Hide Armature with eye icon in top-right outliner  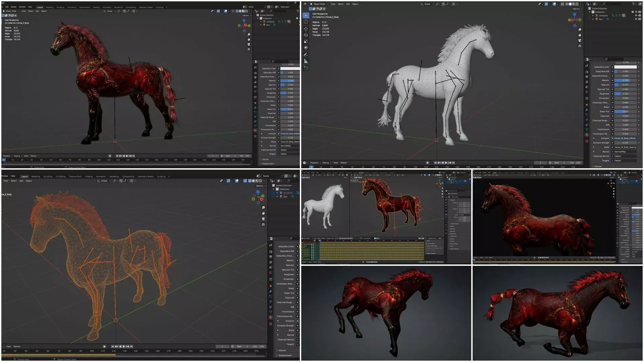[x=636, y=16]
